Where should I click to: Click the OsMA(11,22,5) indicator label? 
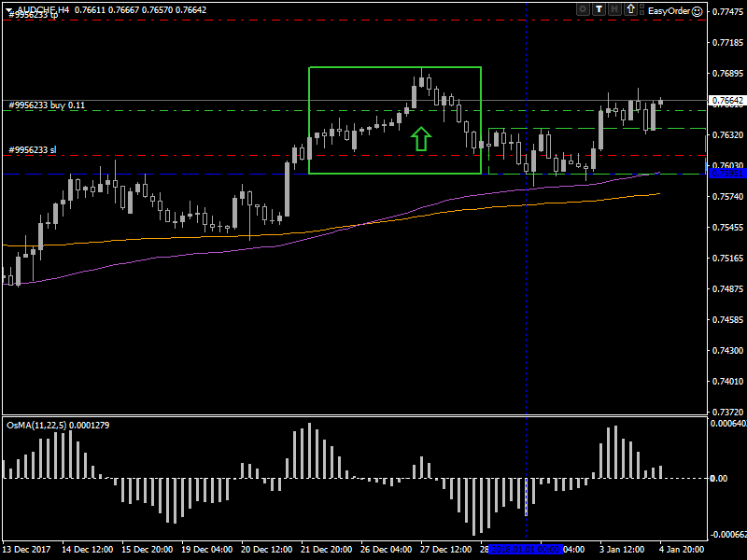[58, 426]
